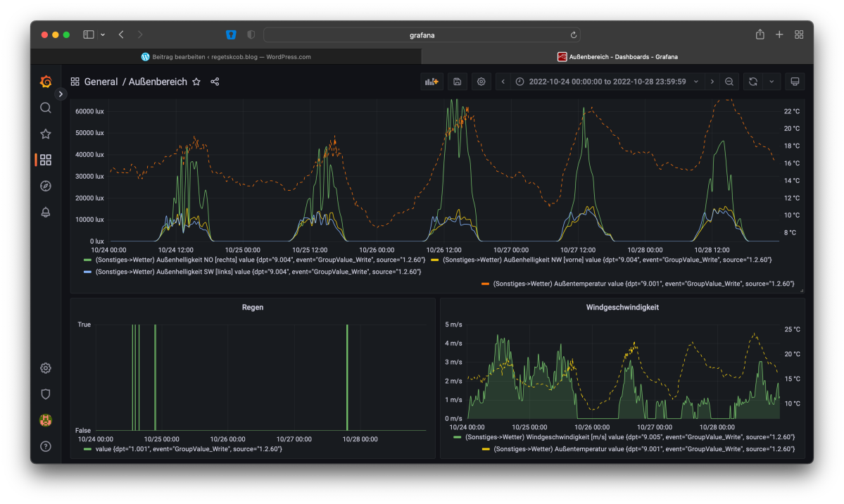844x504 pixels.
Task: Toggle Safari sidebar
Action: coord(89,34)
